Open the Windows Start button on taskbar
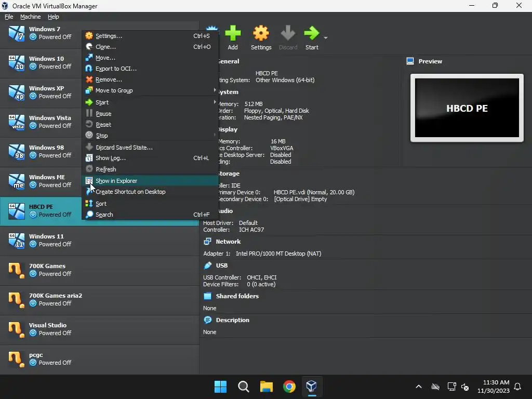The image size is (532, 399). (220, 387)
